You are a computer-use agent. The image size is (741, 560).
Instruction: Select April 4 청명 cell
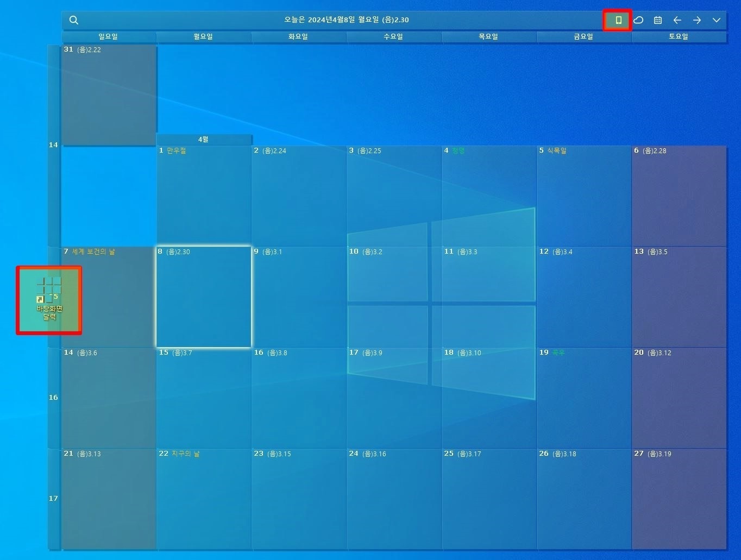[489, 196]
